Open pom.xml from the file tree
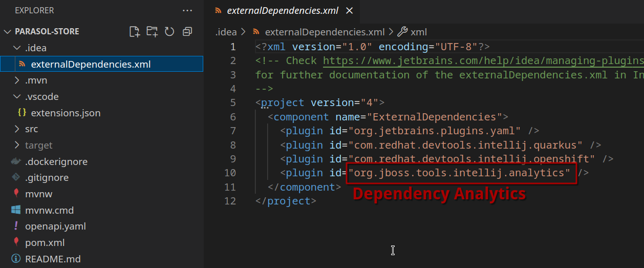This screenshot has width=644, height=268. [x=45, y=243]
